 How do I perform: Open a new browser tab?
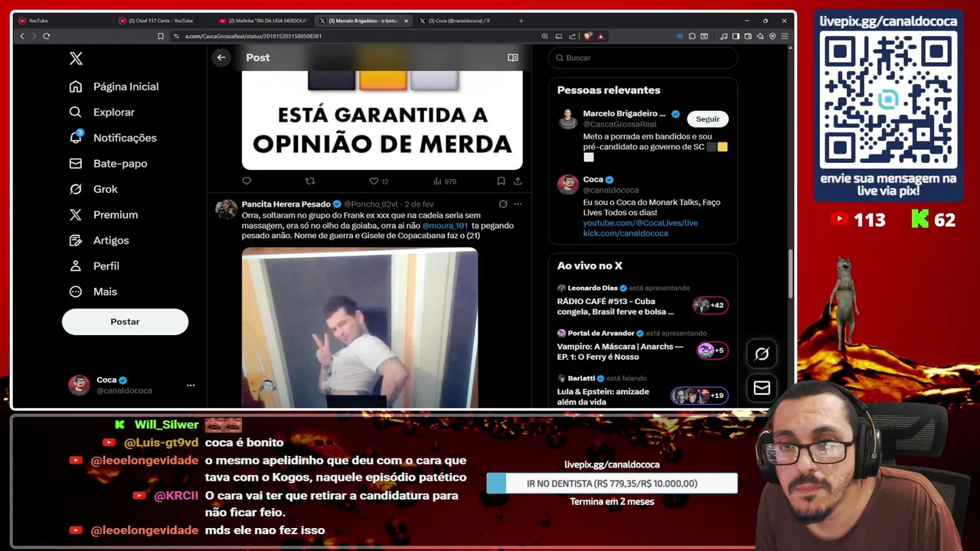521,21
